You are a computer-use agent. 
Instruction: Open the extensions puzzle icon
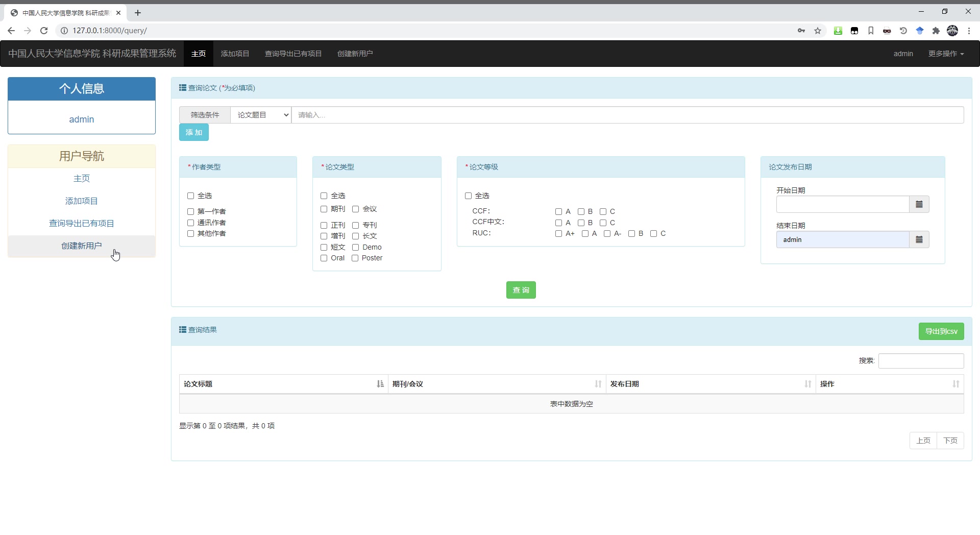click(x=936, y=31)
